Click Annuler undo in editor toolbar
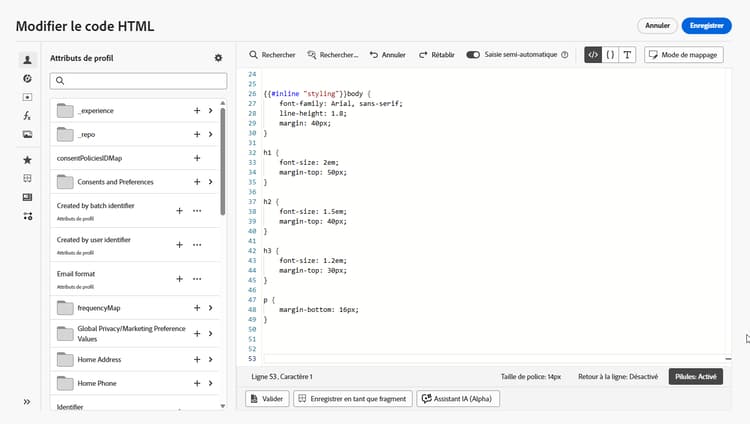This screenshot has width=750, height=424. [387, 55]
